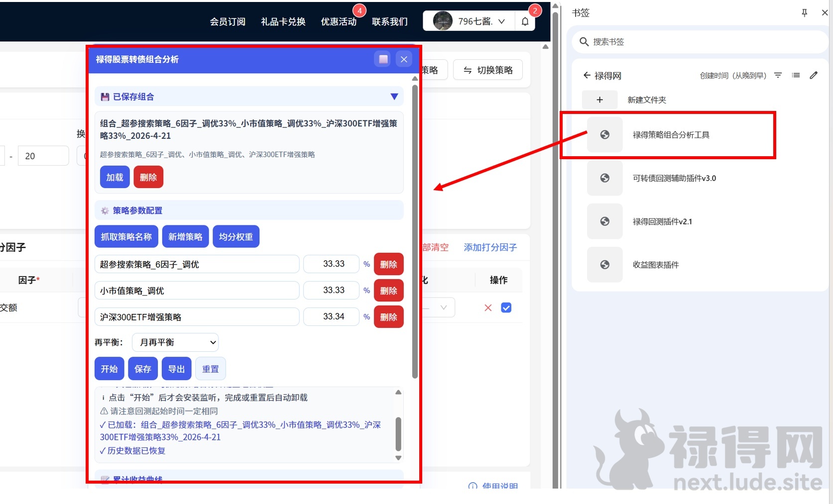Maximize the 禄得股票转债组合分析 dialog
833x504 pixels.
[383, 59]
